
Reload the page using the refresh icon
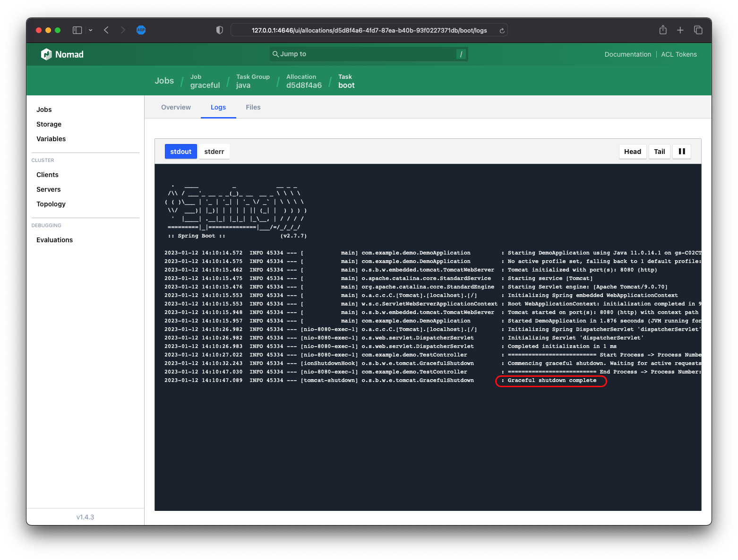(x=502, y=31)
